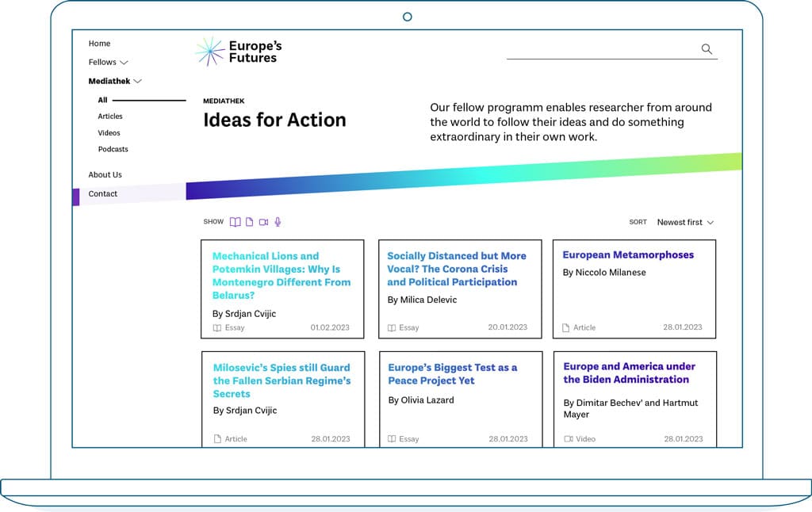The width and height of the screenshot is (812, 512).
Task: Click the Europe's Futures logo
Action: coord(238,51)
